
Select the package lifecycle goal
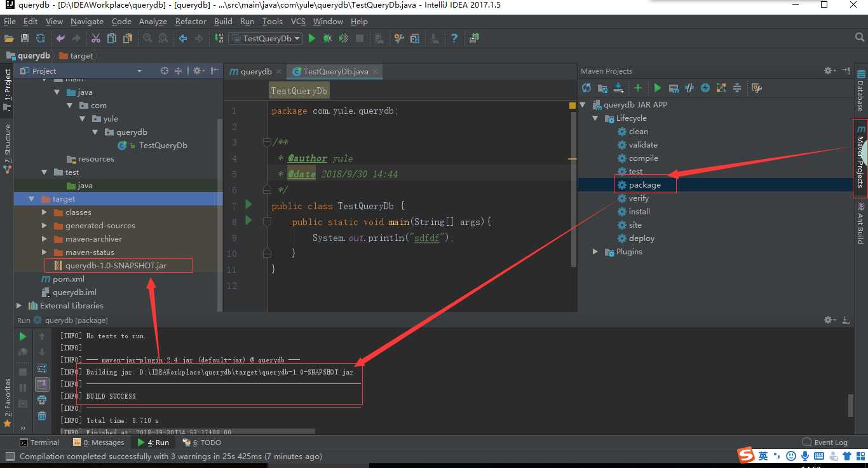[x=645, y=185]
